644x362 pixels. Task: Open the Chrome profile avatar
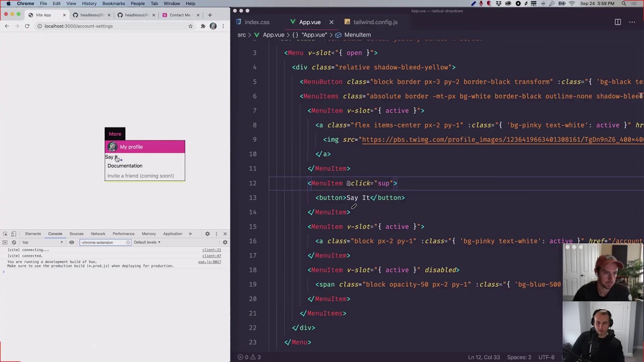point(213,26)
